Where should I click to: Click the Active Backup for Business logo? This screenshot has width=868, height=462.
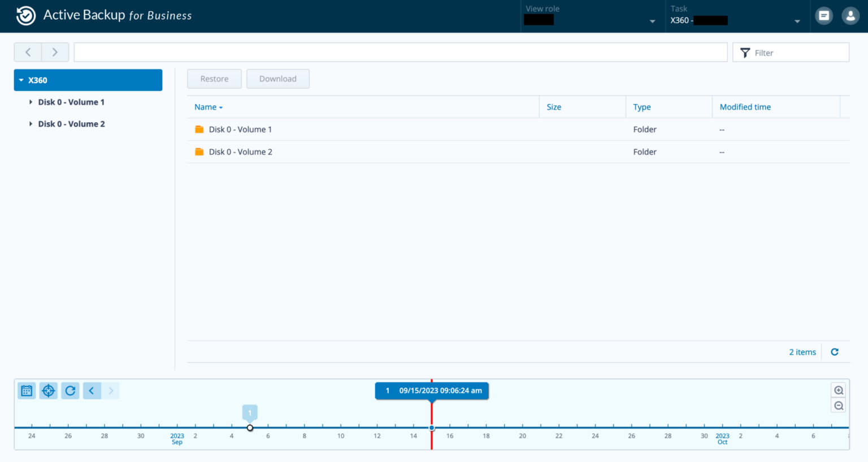pyautogui.click(x=25, y=15)
